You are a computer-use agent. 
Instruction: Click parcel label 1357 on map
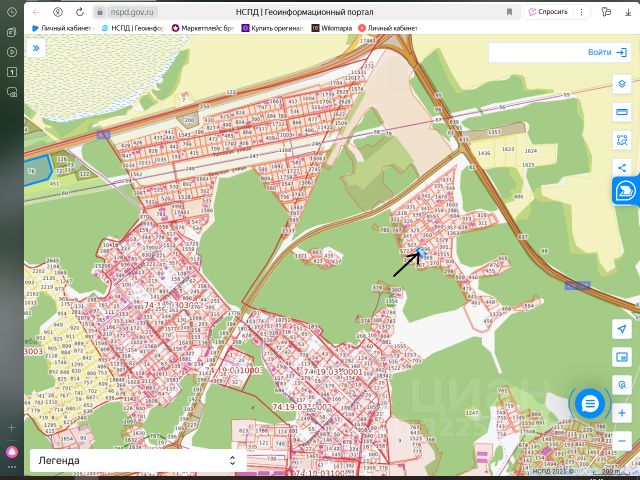(x=494, y=132)
